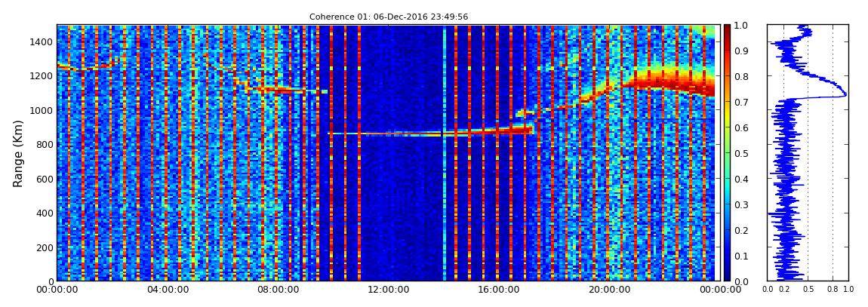
Task: Click the 0.1 colorbar label
Action: pyautogui.click(x=741, y=256)
